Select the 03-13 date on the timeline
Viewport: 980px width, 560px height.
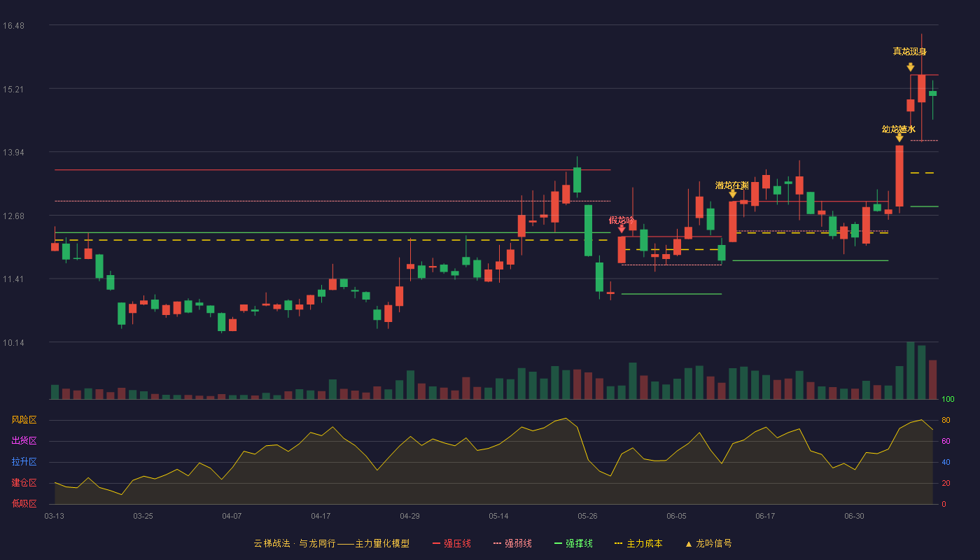click(55, 516)
